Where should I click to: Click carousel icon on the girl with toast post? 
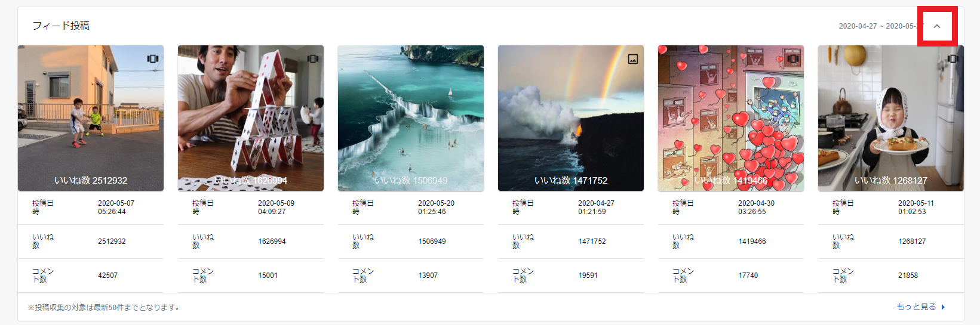point(953,58)
